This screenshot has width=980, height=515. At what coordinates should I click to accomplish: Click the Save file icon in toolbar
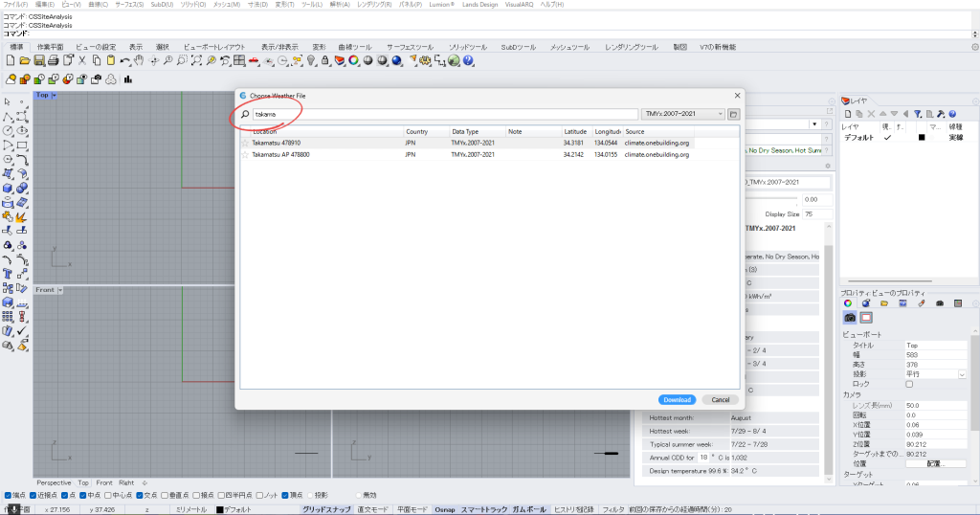tap(39, 60)
